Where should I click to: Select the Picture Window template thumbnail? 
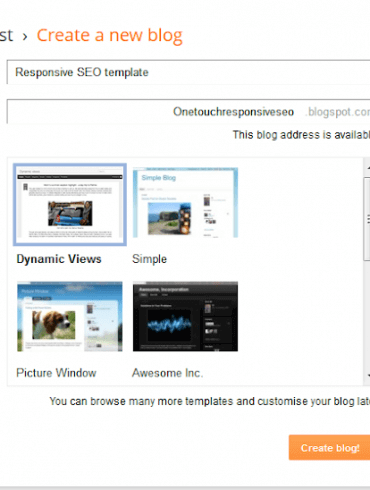70,316
